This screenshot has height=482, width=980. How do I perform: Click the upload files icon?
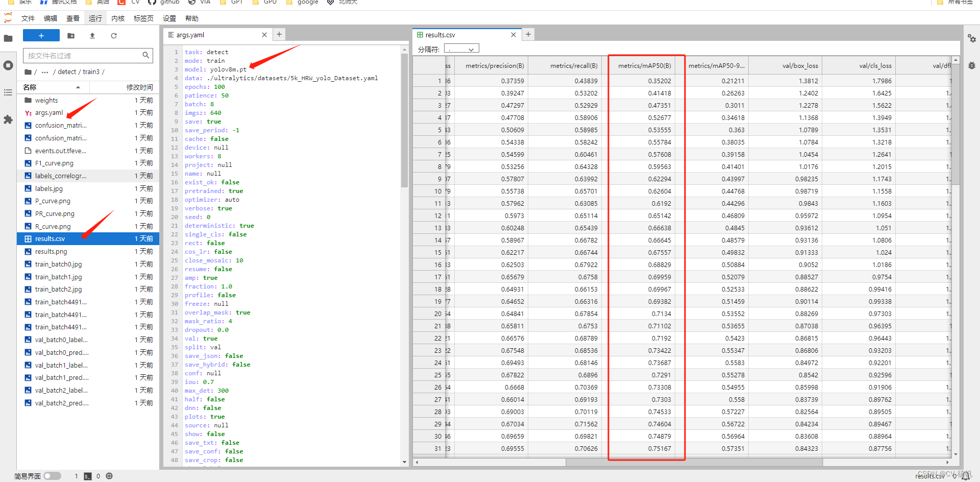(x=92, y=36)
